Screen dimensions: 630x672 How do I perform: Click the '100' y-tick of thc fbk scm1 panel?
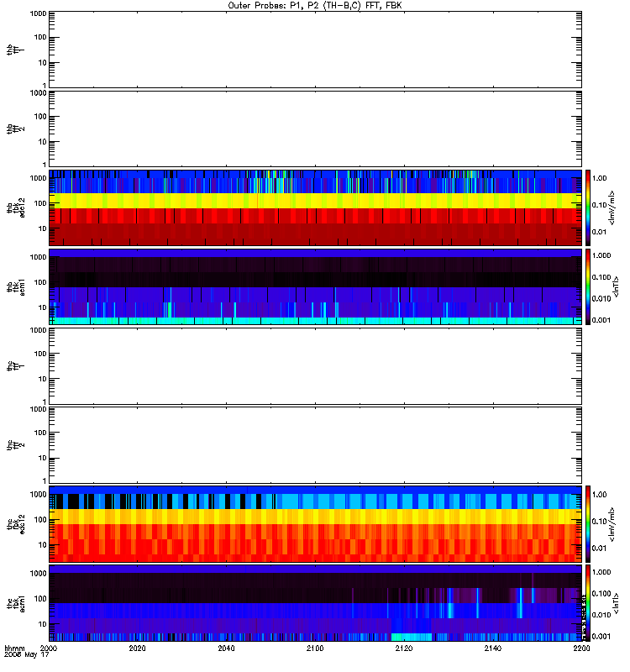[x=40, y=599]
